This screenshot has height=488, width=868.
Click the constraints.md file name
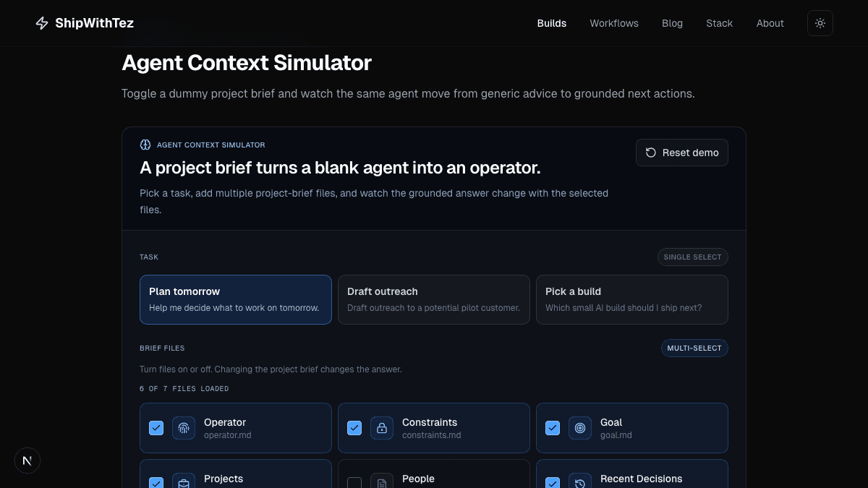click(432, 435)
